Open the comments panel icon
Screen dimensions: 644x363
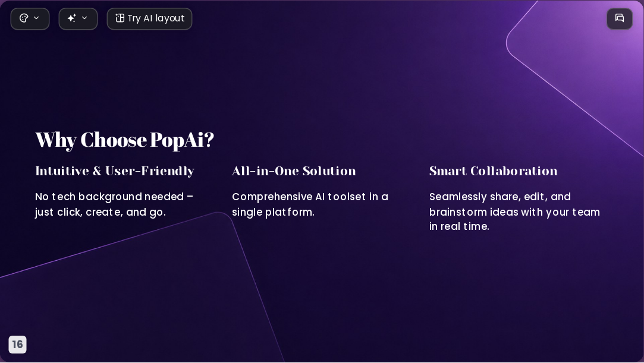click(620, 18)
